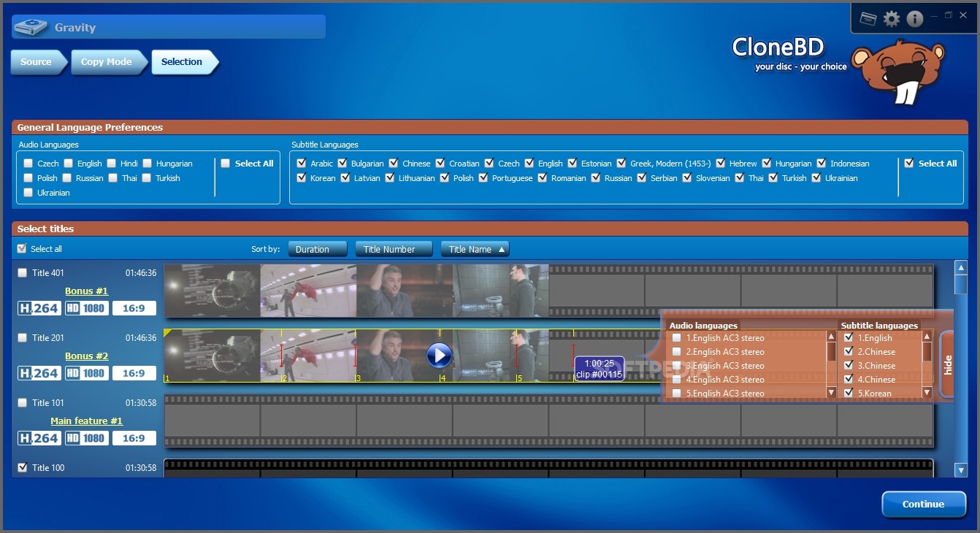Click the 16:9 badge under Bonus #1
980x533 pixels.
coord(134,308)
